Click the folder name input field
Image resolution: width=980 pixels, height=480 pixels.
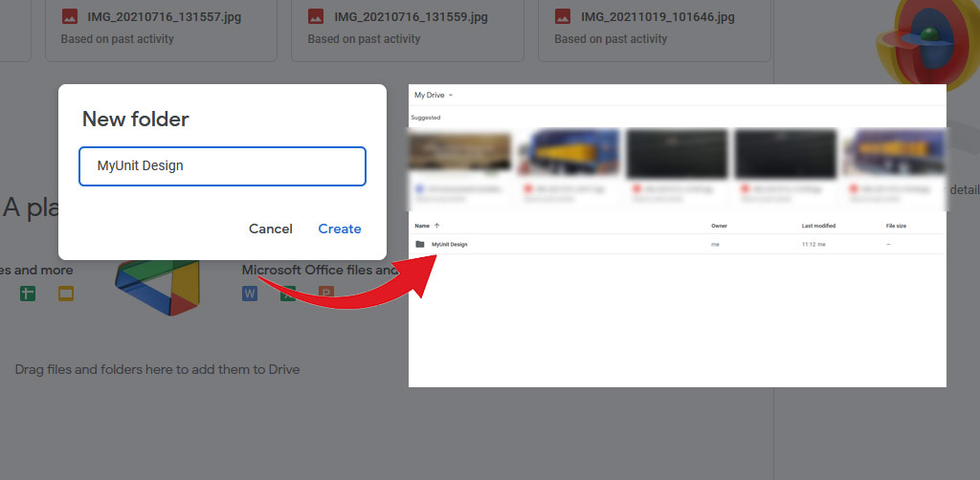(222, 166)
